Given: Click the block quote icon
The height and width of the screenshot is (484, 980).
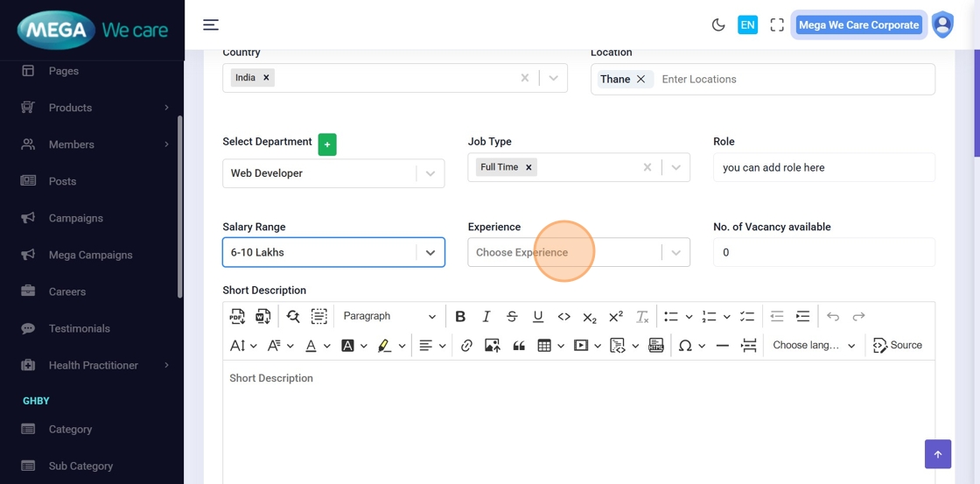Looking at the screenshot, I should (519, 346).
